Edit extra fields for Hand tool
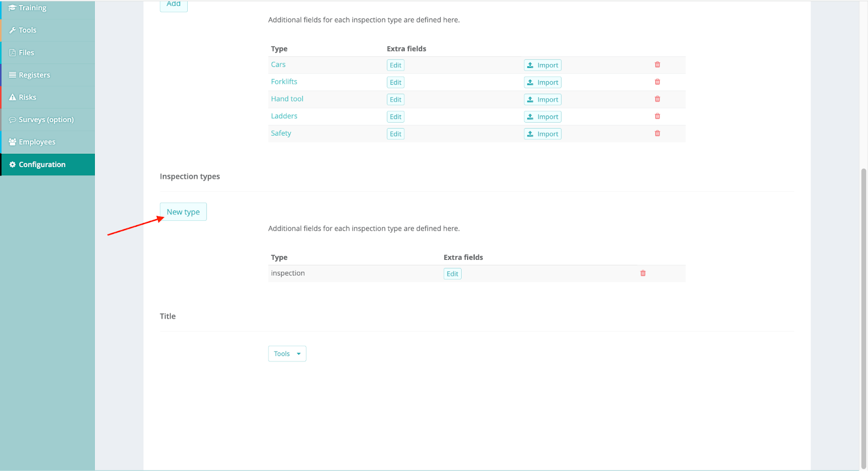The width and height of the screenshot is (868, 471). (395, 99)
